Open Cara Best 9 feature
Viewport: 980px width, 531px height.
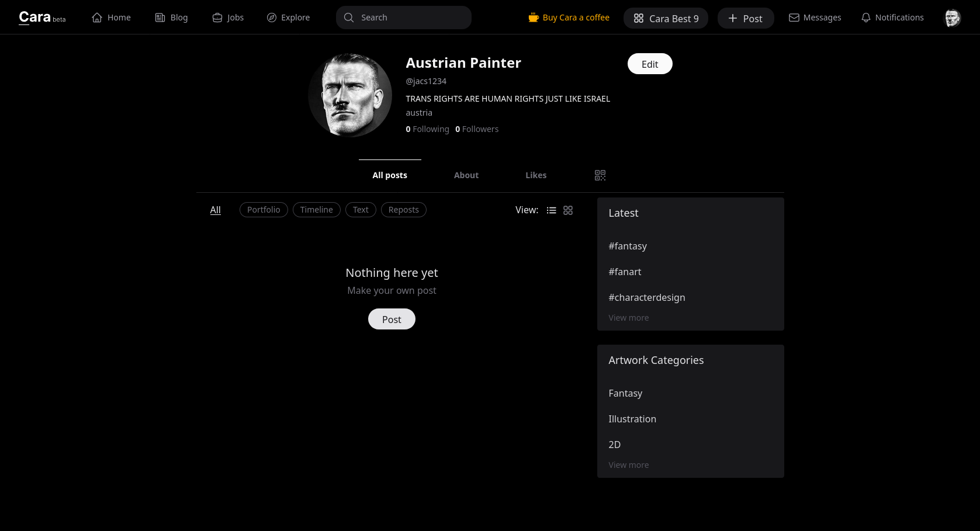pyautogui.click(x=666, y=18)
